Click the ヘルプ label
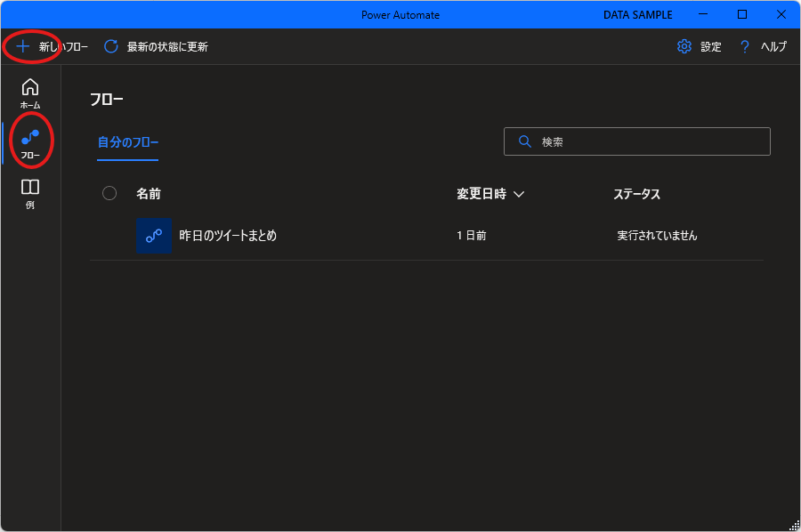The height and width of the screenshot is (532, 801). pyautogui.click(x=773, y=47)
